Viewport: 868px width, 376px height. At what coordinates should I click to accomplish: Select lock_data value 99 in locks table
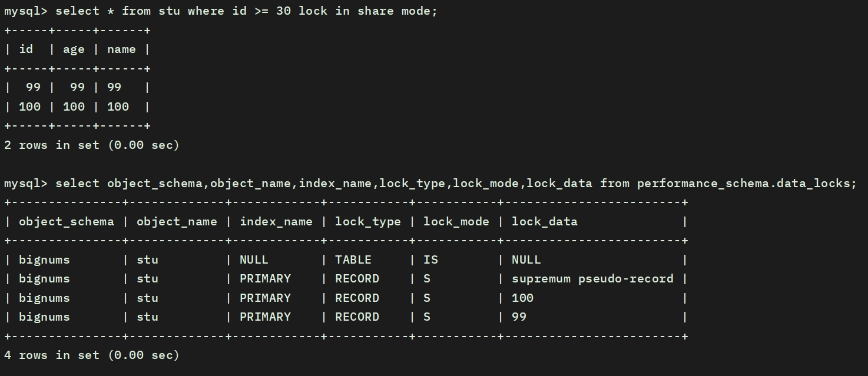[519, 317]
